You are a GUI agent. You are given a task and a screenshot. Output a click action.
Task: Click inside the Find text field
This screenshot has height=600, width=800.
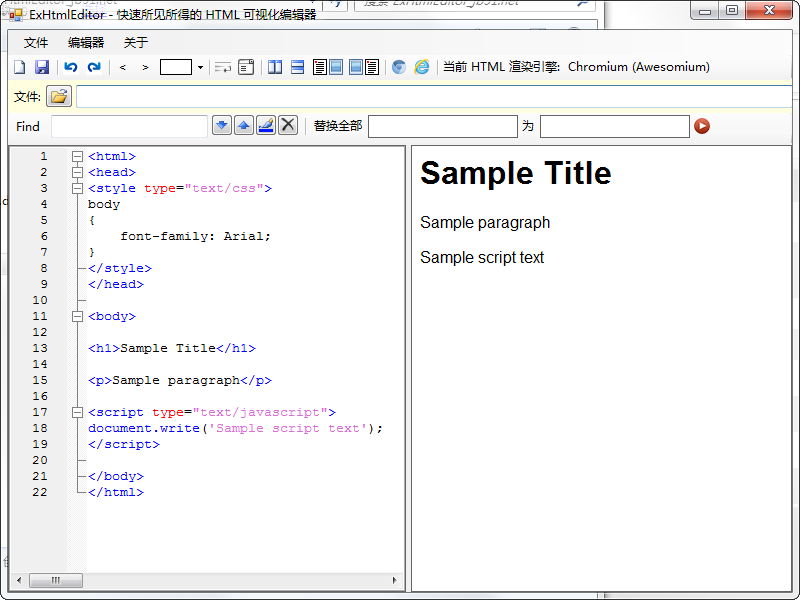pyautogui.click(x=129, y=126)
